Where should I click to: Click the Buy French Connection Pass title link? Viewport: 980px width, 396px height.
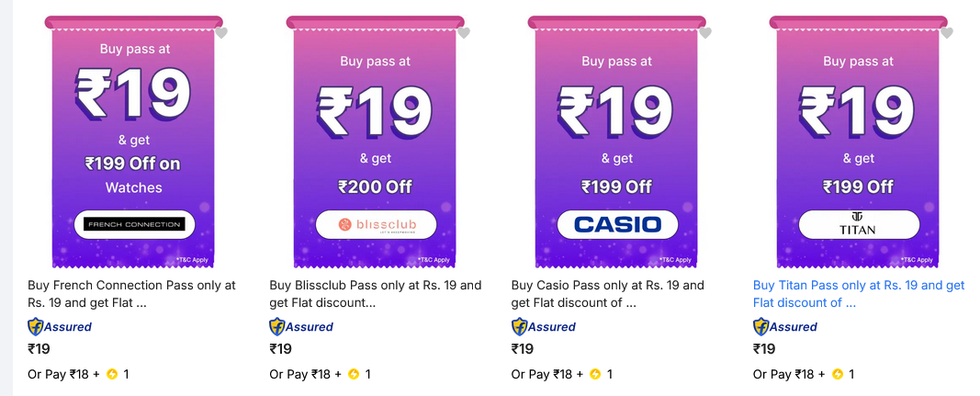click(x=132, y=294)
